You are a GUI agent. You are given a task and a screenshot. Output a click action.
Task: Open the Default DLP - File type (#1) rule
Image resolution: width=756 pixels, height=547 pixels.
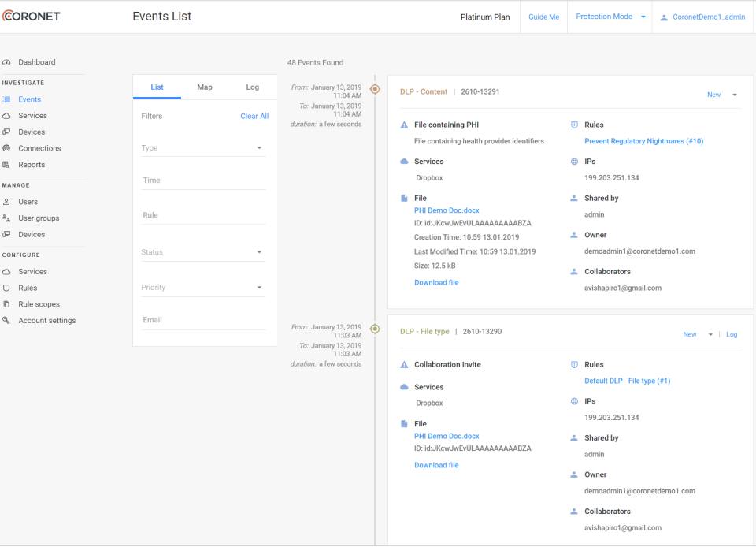tap(628, 381)
